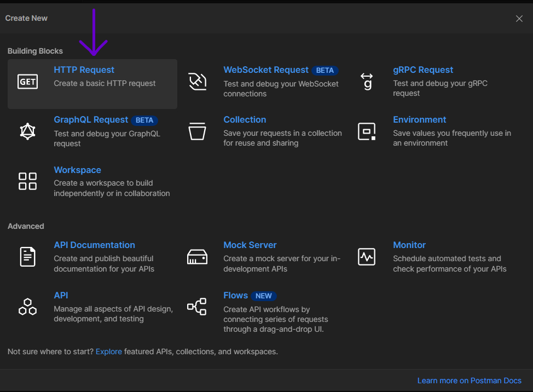Viewport: 533px width, 392px height.
Task: Open the Flows title link
Action: pyautogui.click(x=235, y=296)
